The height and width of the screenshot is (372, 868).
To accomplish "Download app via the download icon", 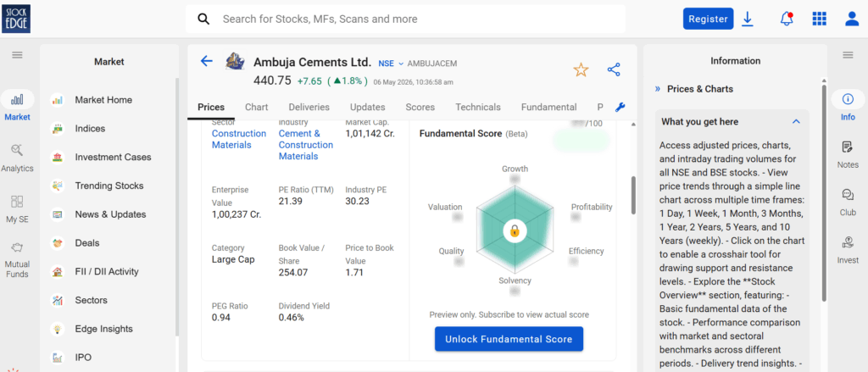I will tap(748, 19).
